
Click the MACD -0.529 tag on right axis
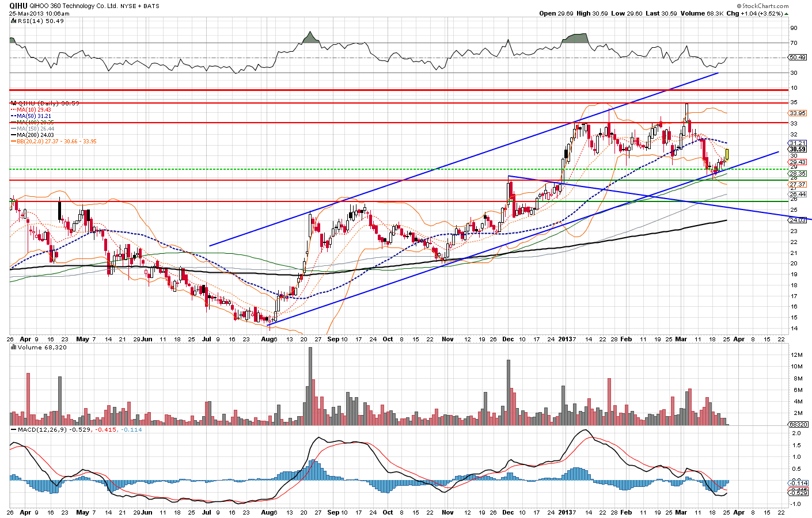tap(798, 493)
